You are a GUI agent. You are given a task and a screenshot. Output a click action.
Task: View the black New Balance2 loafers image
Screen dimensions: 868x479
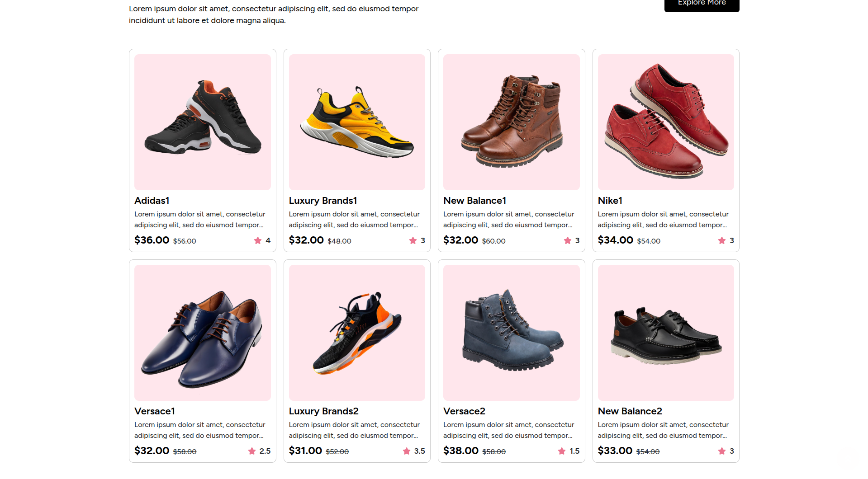coord(666,333)
